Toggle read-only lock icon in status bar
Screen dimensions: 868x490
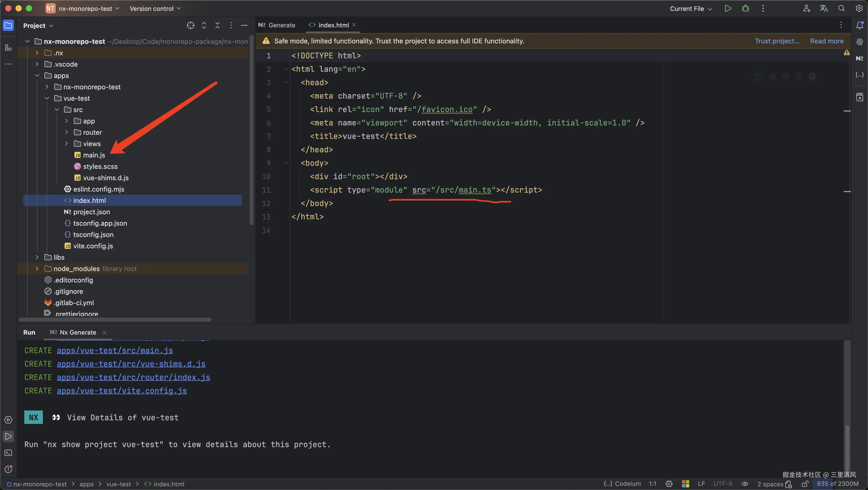(805, 484)
